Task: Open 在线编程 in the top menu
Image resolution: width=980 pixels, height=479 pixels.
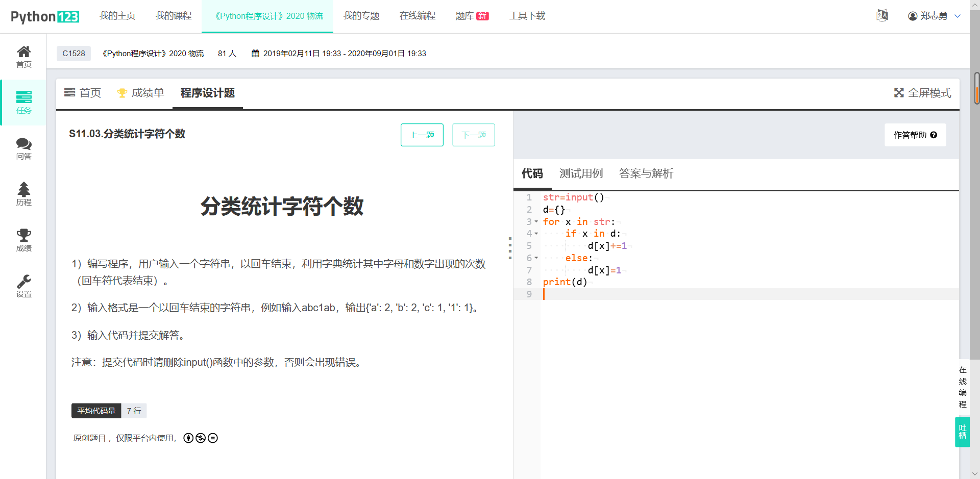Action: pos(418,16)
